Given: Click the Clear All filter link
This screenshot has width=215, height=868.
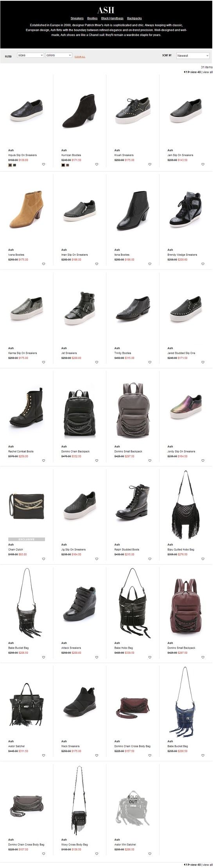Looking at the screenshot, I should pos(80,57).
